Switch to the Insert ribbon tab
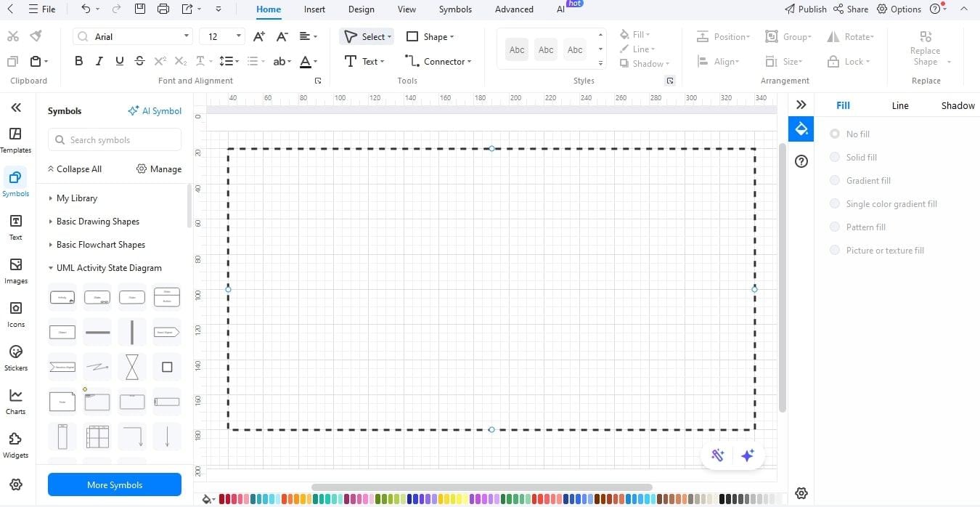 (314, 9)
